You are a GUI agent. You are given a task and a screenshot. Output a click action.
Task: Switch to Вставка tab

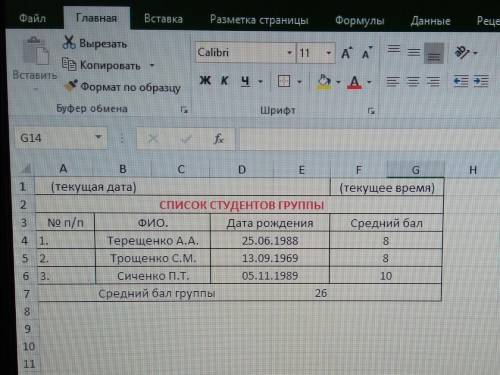[x=163, y=19]
